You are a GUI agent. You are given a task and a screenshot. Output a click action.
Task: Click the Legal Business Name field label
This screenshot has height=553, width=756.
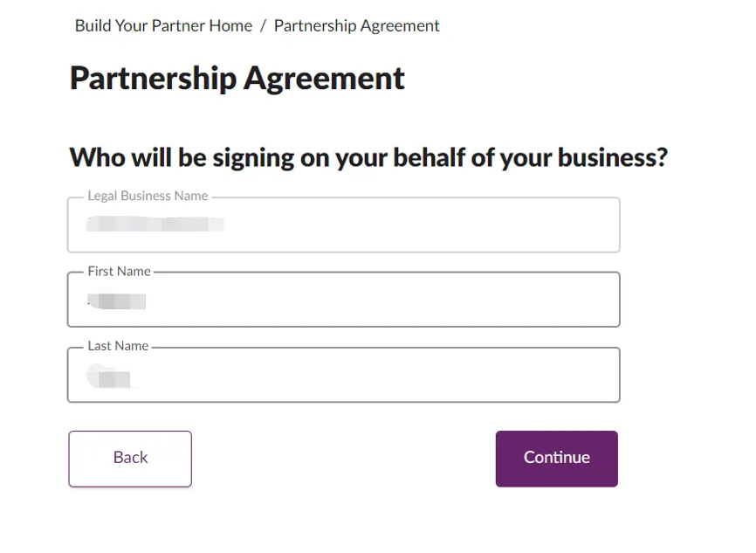148,196
